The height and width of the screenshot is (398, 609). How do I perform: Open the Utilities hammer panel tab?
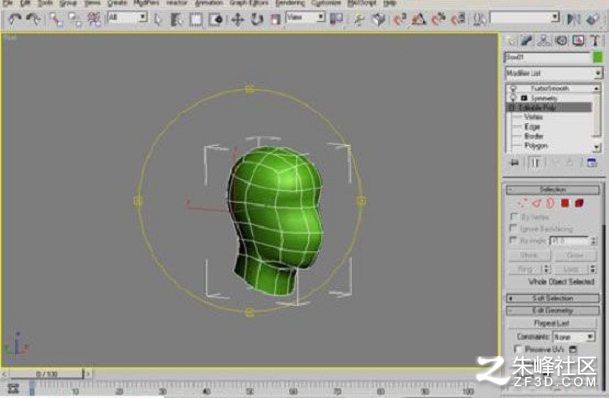[x=595, y=40]
